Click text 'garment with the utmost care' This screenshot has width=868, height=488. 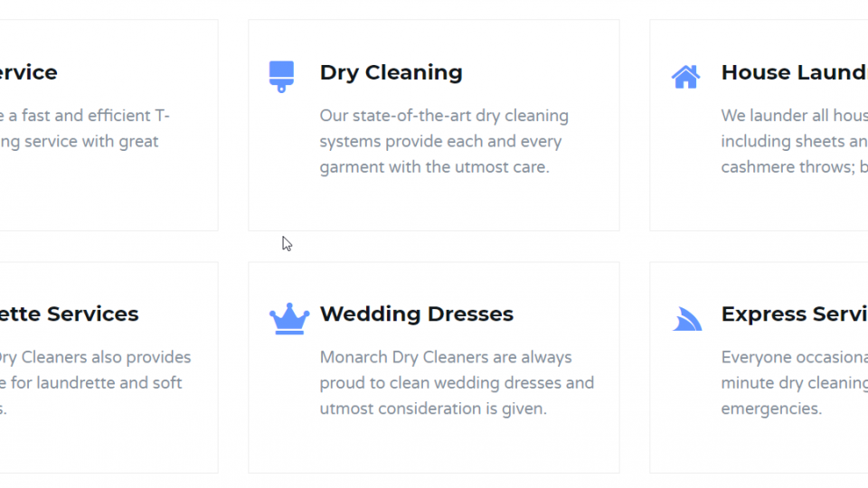click(x=434, y=167)
